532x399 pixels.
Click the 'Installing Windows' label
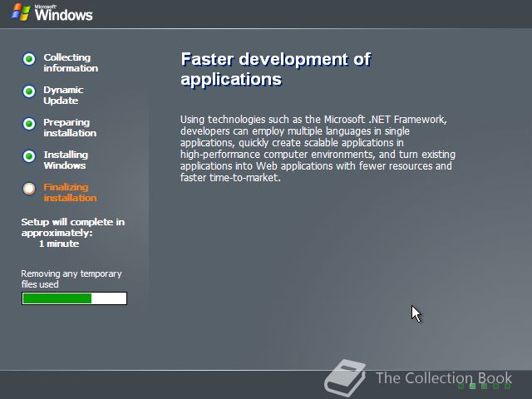pos(66,160)
